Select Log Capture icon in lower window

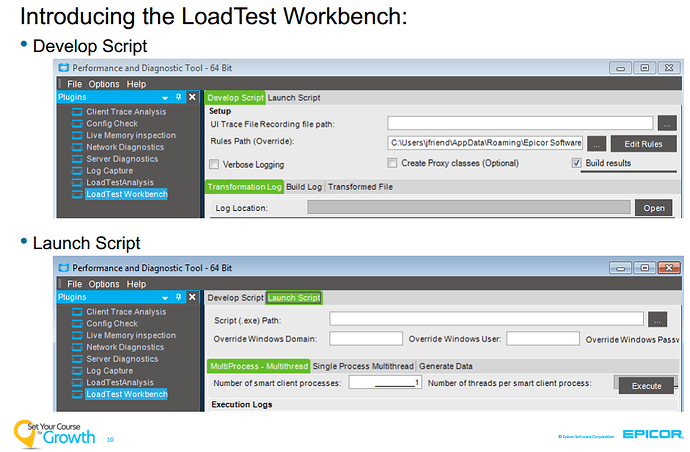pos(77,371)
